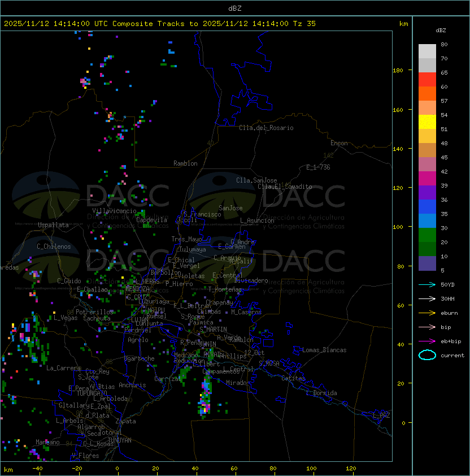The height and width of the screenshot is (476, 470).
Task: Click the 'C_Chilenos' map label
Action: (x=54, y=246)
